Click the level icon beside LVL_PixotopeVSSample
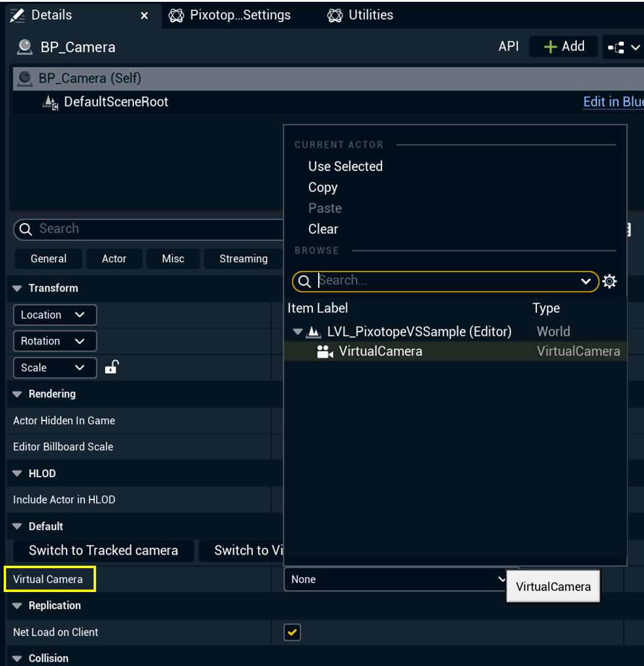This screenshot has height=666, width=644. coord(314,331)
